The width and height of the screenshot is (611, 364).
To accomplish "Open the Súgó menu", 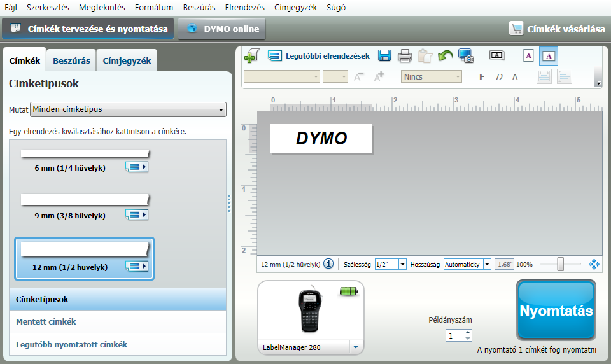I will (336, 8).
